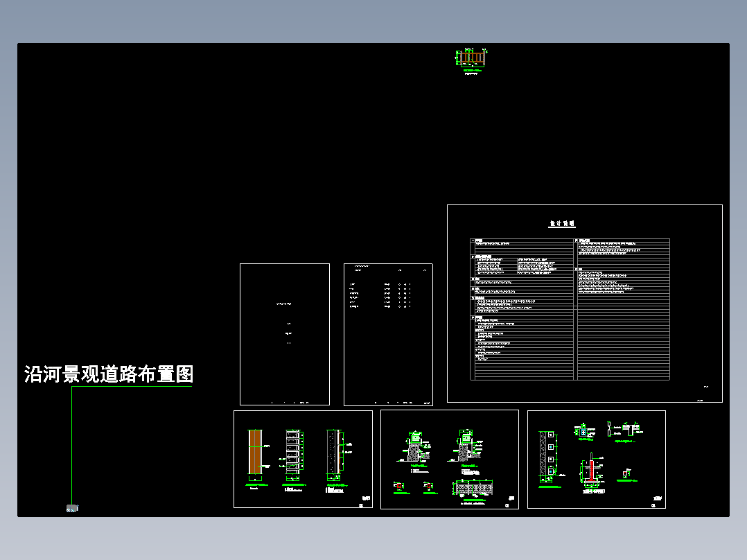Image resolution: width=747 pixels, height=560 pixels.
Task: Click the gray block ending the green leader
Action: click(x=72, y=509)
